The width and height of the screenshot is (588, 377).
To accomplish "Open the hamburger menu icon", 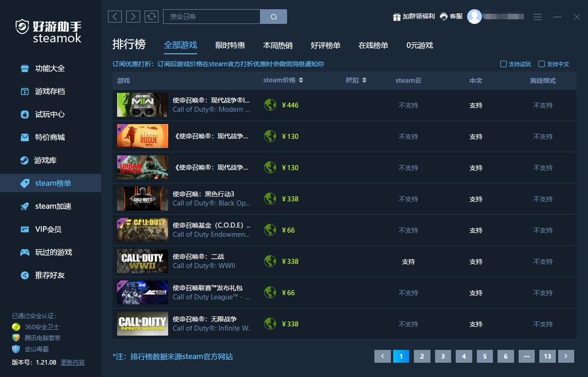I will (537, 17).
